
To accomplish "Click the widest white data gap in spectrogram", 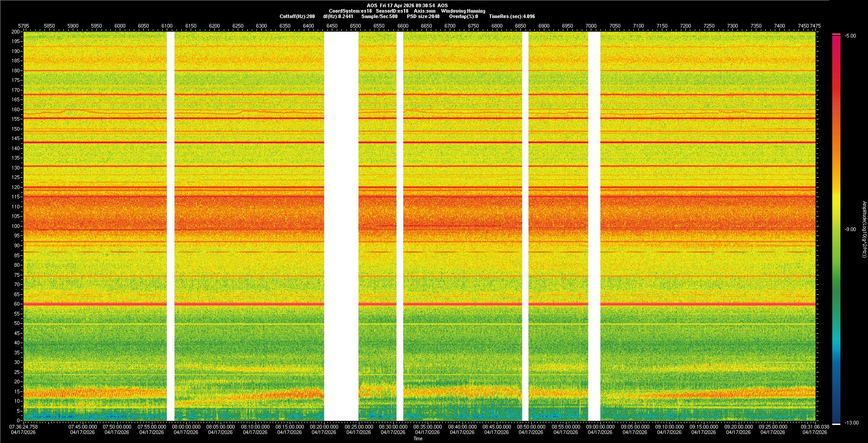I will [x=341, y=226].
